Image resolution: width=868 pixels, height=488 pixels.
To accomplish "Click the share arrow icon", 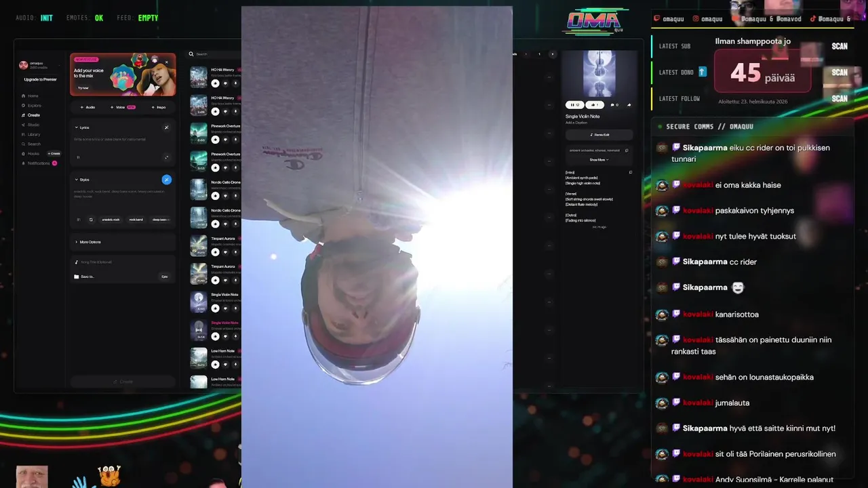I will pyautogui.click(x=629, y=105).
